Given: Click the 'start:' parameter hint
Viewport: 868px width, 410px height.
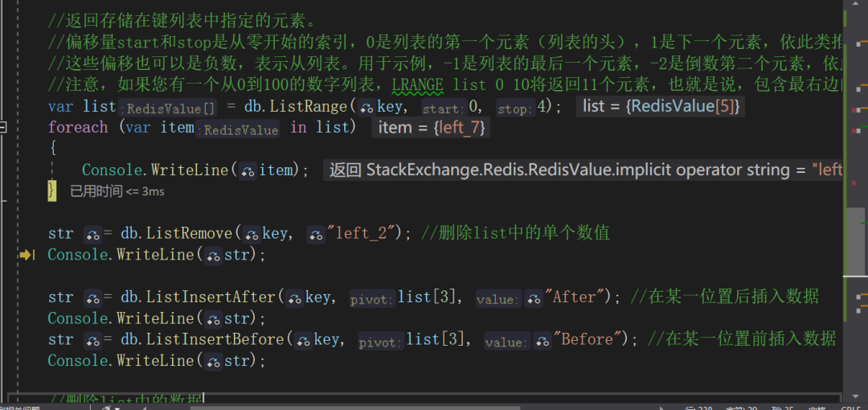Looking at the screenshot, I should tap(445, 108).
